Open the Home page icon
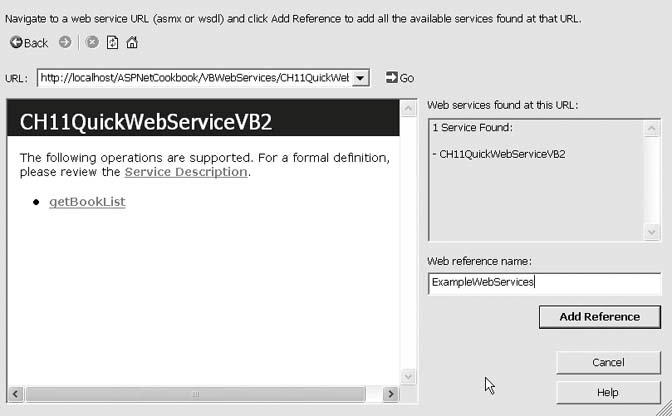The image size is (672, 416). (x=132, y=42)
